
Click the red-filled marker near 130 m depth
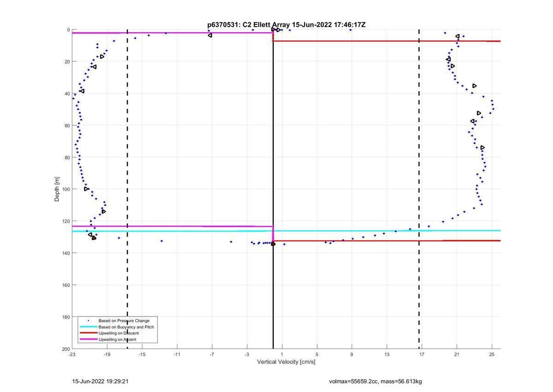pyautogui.click(x=94, y=238)
